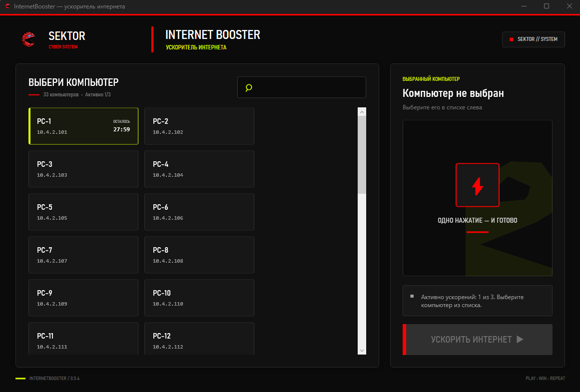Click the "Активно ускорений: 1 из 3" status message
The width and height of the screenshot is (580, 392).
pyautogui.click(x=478, y=301)
